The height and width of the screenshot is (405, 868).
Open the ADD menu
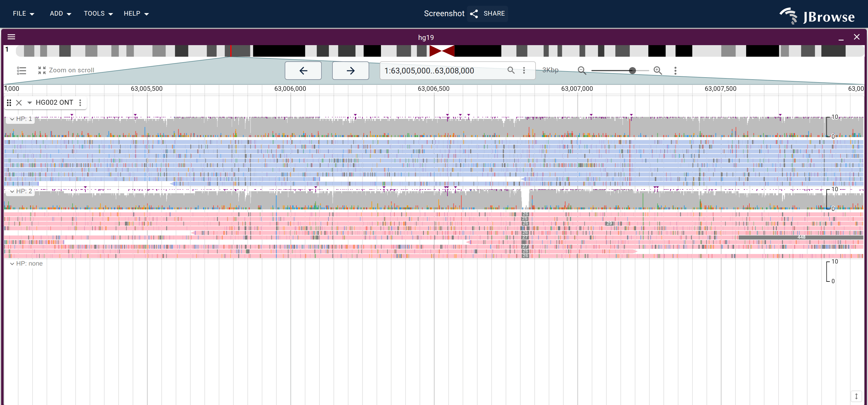[60, 14]
